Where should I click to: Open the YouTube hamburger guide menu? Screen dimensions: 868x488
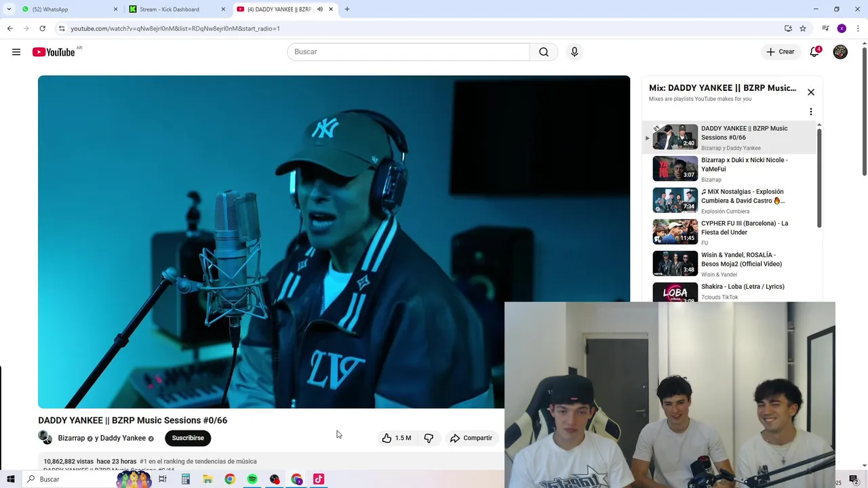(16, 52)
